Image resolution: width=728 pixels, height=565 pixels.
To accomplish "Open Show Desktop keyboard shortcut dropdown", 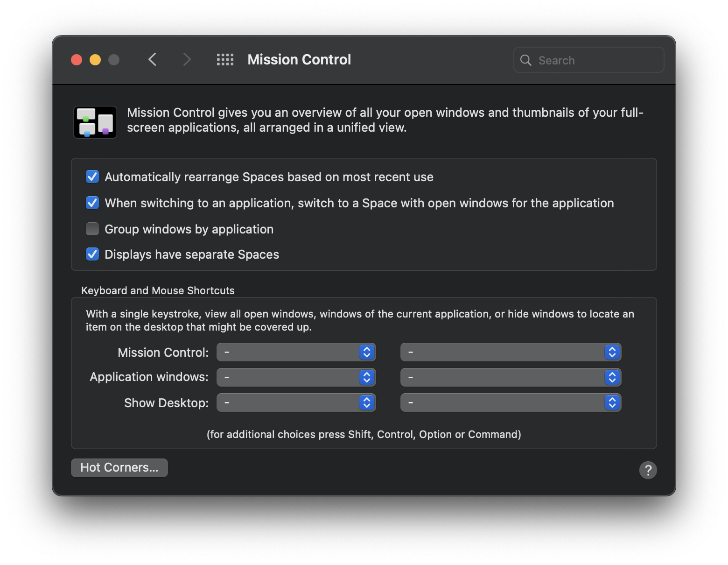I will (x=296, y=403).
